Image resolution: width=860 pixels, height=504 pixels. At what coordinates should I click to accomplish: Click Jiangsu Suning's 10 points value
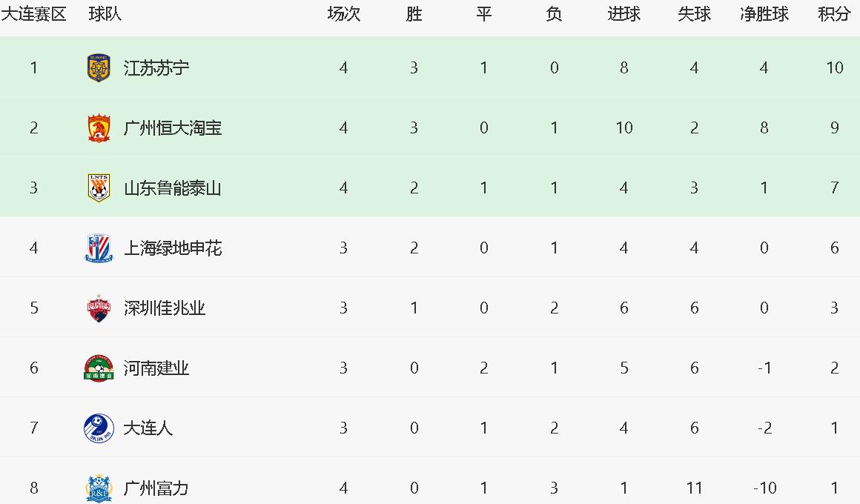coord(835,68)
